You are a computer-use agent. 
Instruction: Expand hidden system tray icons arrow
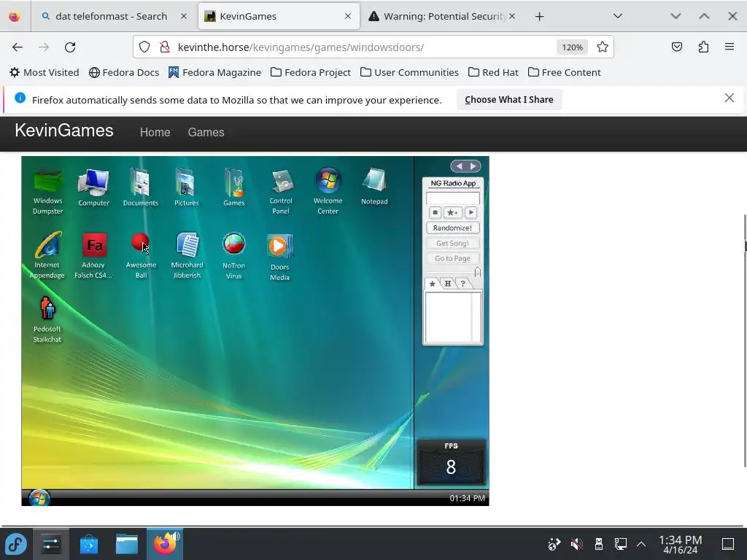coord(641,544)
